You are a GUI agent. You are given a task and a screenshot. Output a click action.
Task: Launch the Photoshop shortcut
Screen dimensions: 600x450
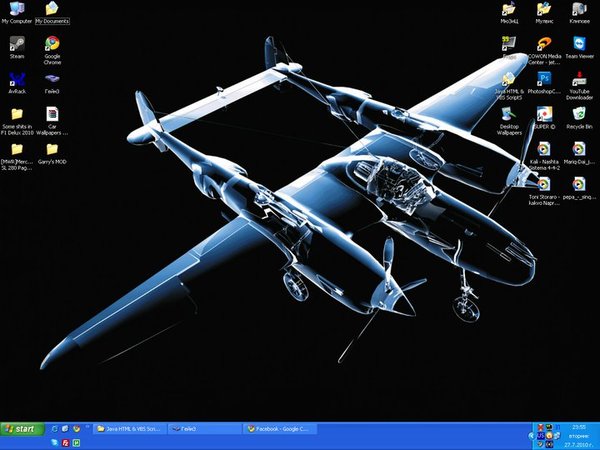click(544, 83)
